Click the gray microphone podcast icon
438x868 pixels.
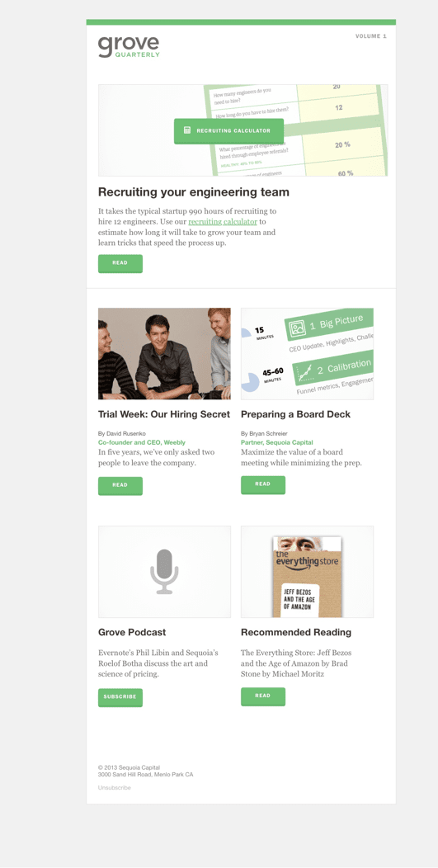(x=164, y=572)
